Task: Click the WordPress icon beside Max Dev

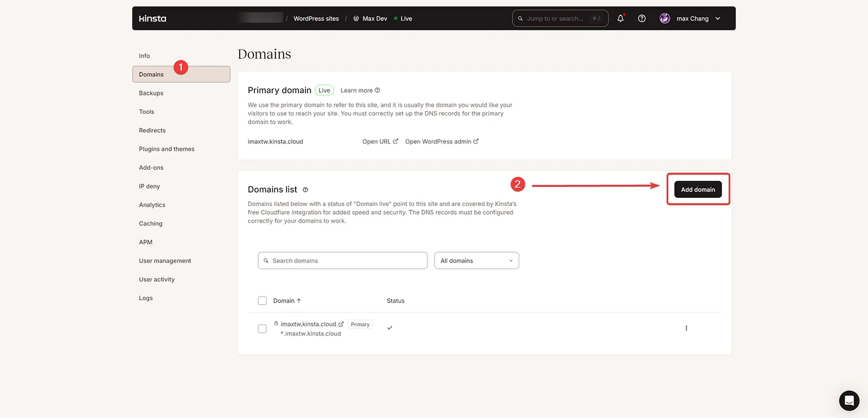Action: [x=356, y=18]
